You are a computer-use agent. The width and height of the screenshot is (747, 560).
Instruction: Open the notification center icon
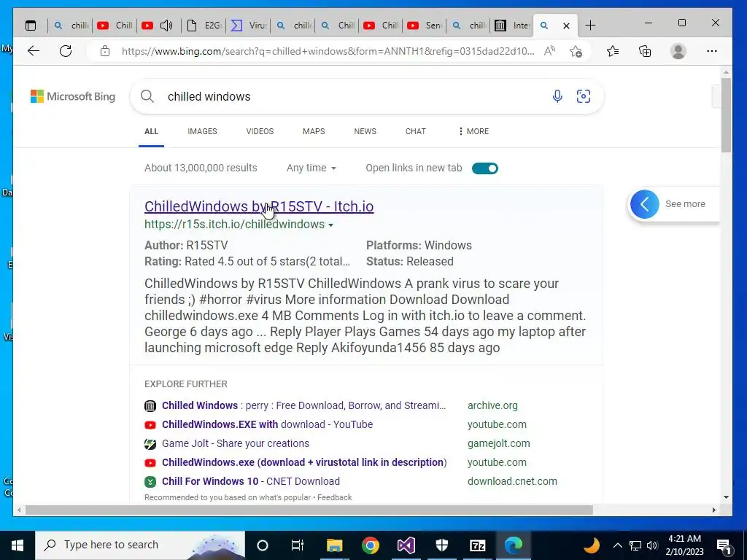click(x=724, y=545)
